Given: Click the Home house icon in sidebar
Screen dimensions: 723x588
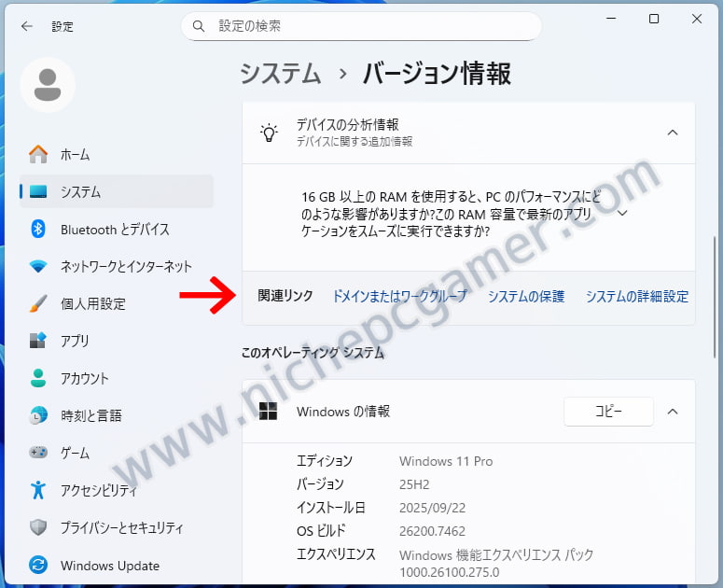Looking at the screenshot, I should (x=38, y=154).
